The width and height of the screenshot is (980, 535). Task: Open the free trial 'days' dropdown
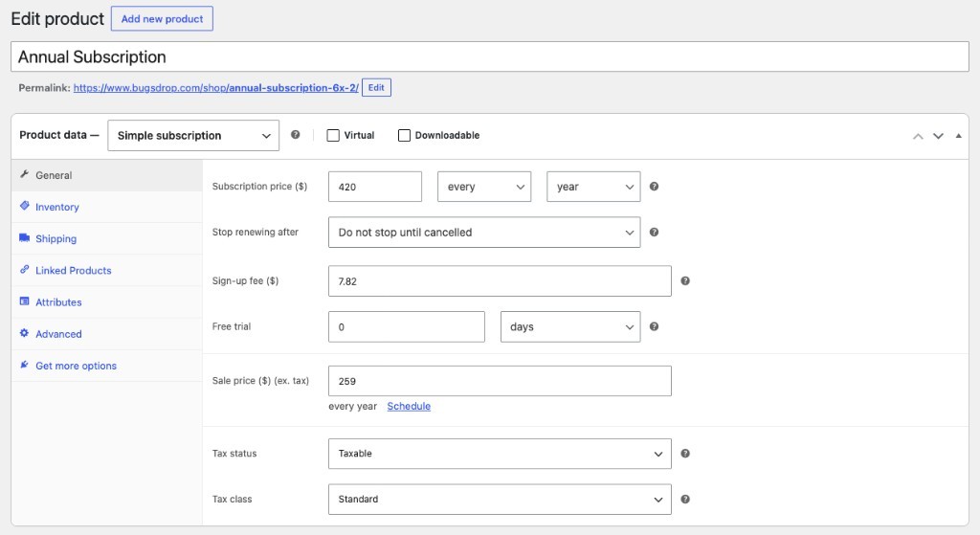tap(570, 326)
